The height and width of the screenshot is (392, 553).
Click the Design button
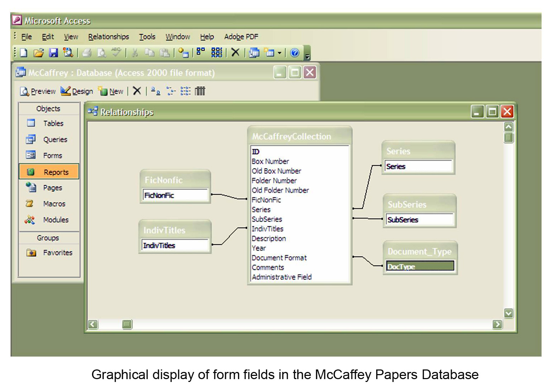click(77, 91)
